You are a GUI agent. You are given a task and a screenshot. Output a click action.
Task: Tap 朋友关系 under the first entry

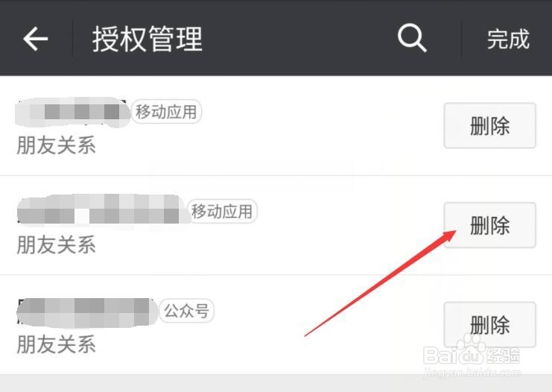(57, 145)
